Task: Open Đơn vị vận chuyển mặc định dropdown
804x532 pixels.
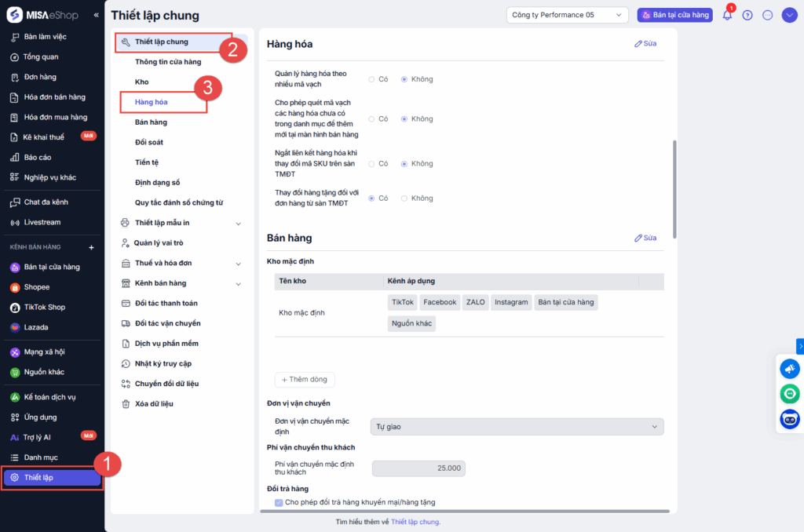Action: pos(517,427)
